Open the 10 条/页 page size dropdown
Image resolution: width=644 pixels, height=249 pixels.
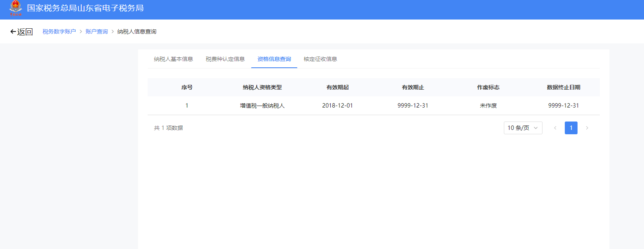click(x=523, y=128)
